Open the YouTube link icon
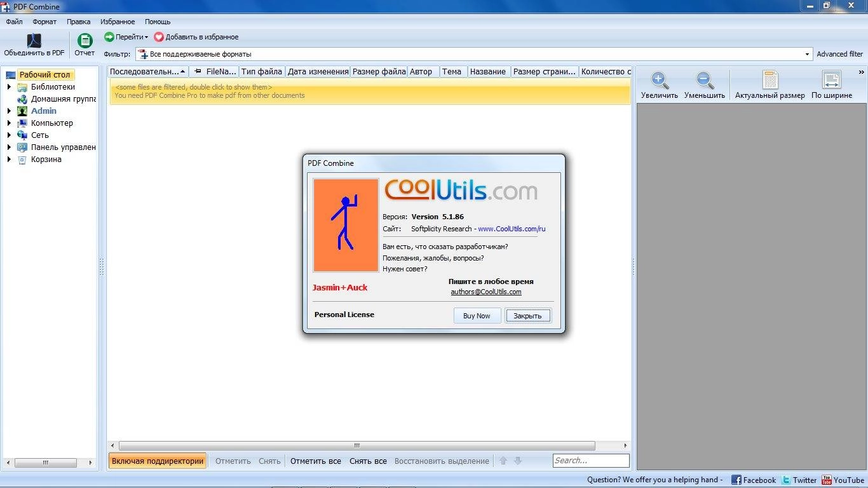868x488 pixels. (827, 480)
